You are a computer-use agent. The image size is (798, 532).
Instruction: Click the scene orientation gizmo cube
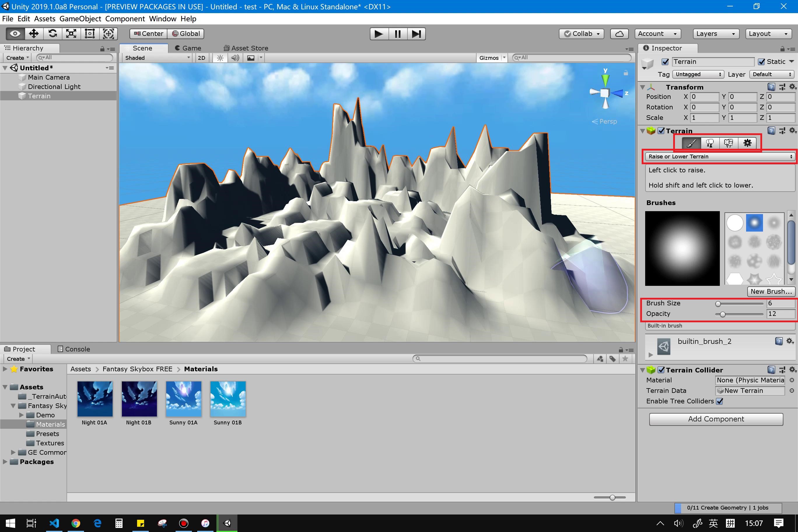pyautogui.click(x=605, y=93)
